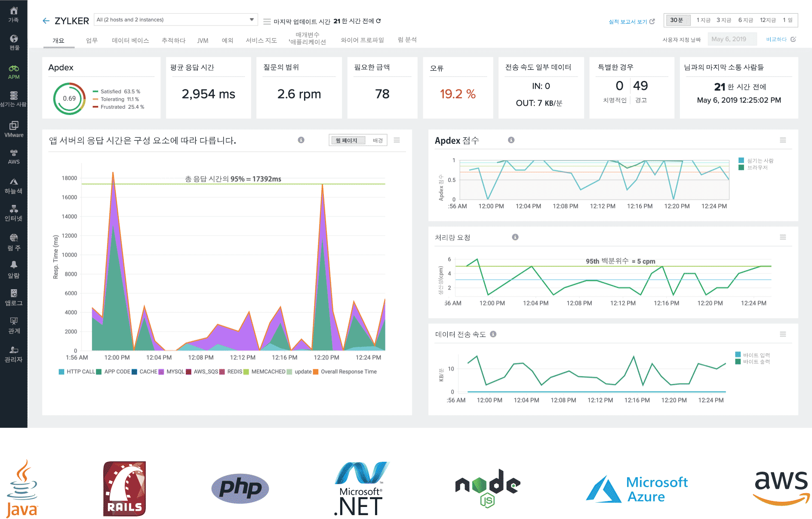Switch to the JVM tab
This screenshot has height=519, width=812.
(x=202, y=41)
